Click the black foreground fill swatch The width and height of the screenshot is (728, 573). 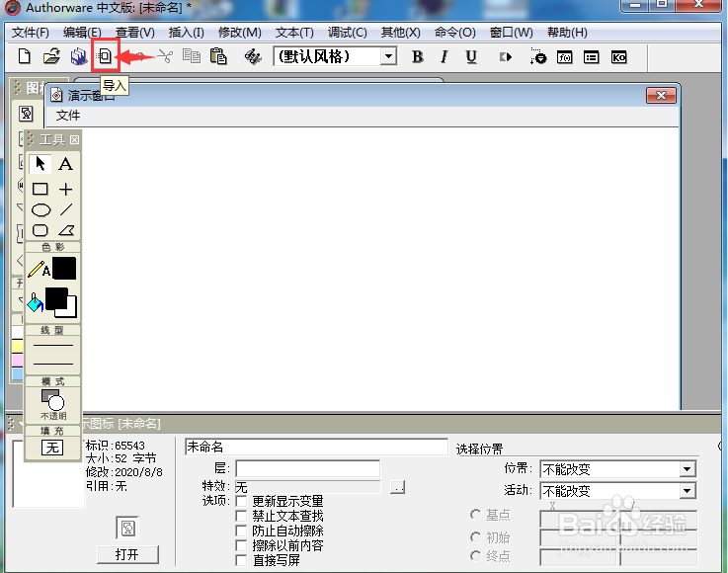56,298
